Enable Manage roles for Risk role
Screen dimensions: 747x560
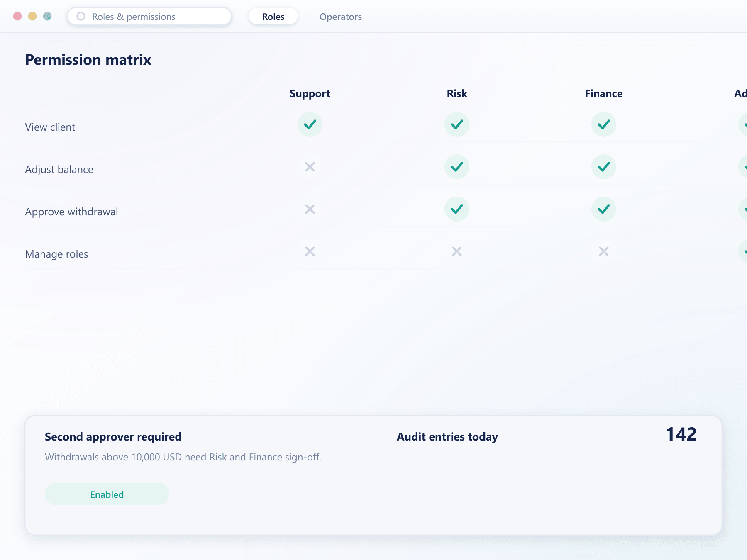[x=457, y=251]
